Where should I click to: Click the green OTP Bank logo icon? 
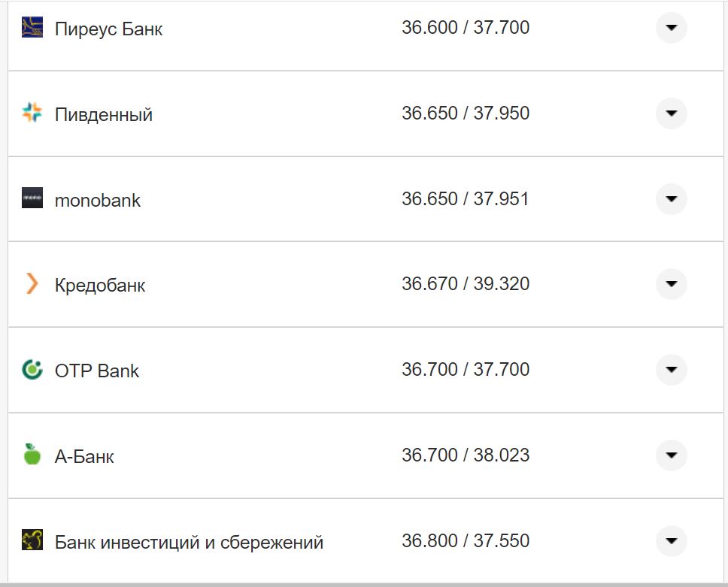(33, 370)
